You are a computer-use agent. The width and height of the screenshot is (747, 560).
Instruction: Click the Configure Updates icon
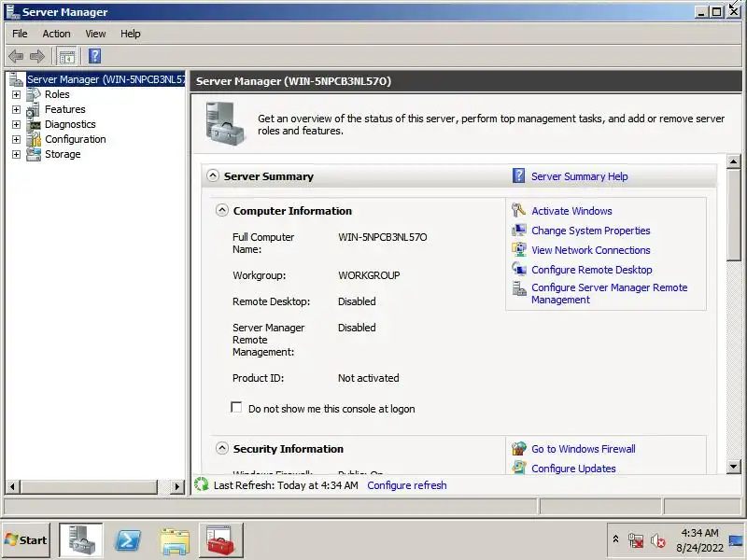(x=518, y=468)
